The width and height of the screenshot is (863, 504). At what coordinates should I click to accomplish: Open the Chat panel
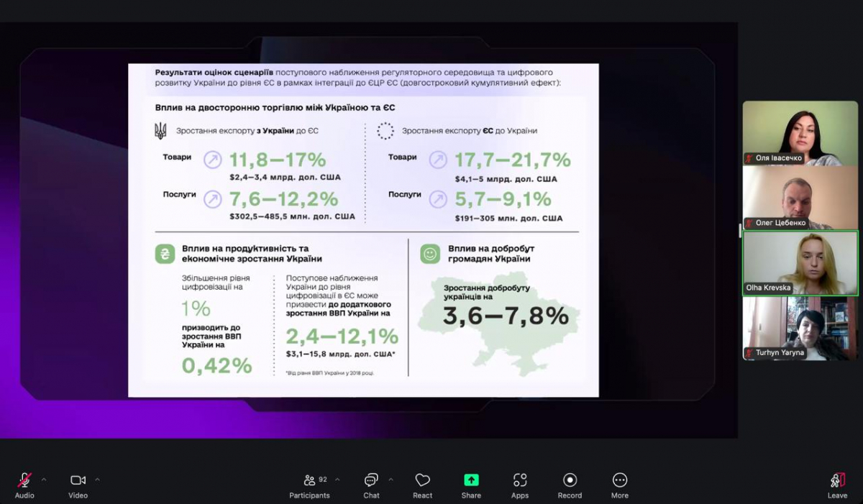[371, 480]
